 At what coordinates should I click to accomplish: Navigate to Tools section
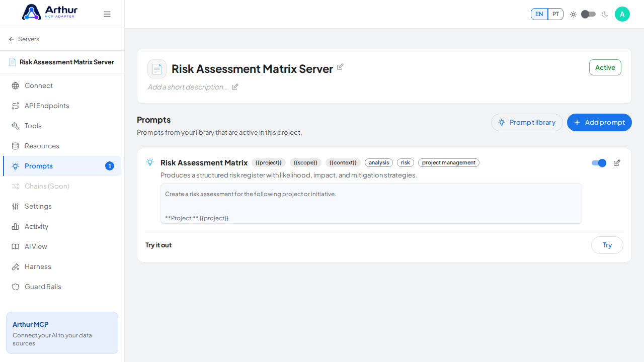pos(62,126)
